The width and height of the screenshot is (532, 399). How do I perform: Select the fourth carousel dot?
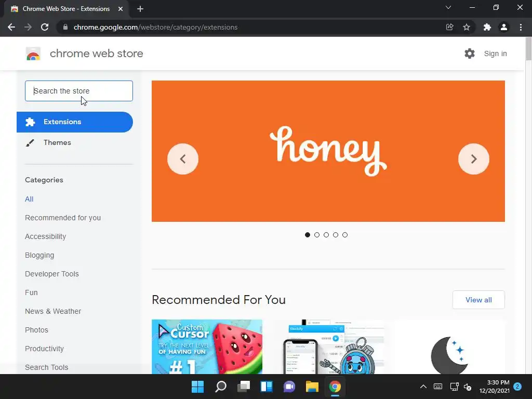coord(336,235)
